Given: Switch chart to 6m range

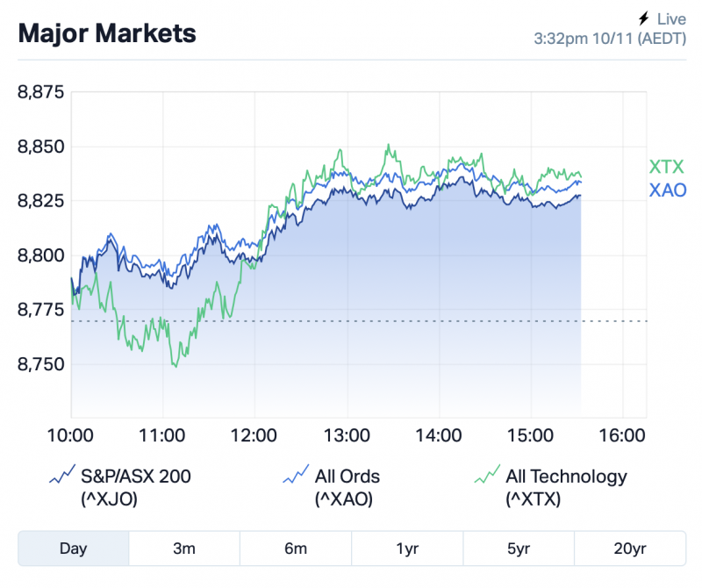Looking at the screenshot, I should click(x=296, y=549).
